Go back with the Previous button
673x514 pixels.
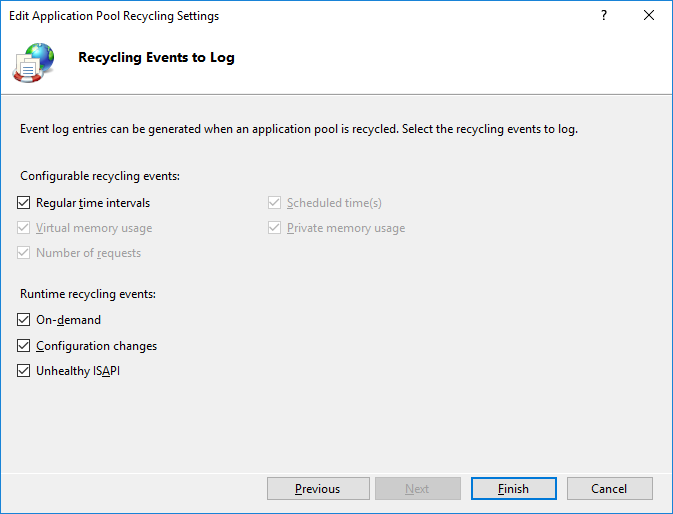click(318, 489)
